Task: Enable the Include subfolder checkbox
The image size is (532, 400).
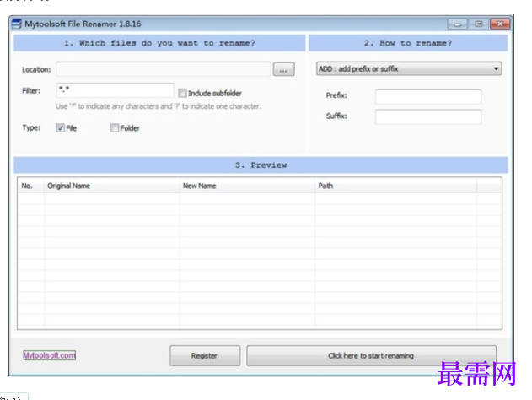Action: tap(182, 93)
